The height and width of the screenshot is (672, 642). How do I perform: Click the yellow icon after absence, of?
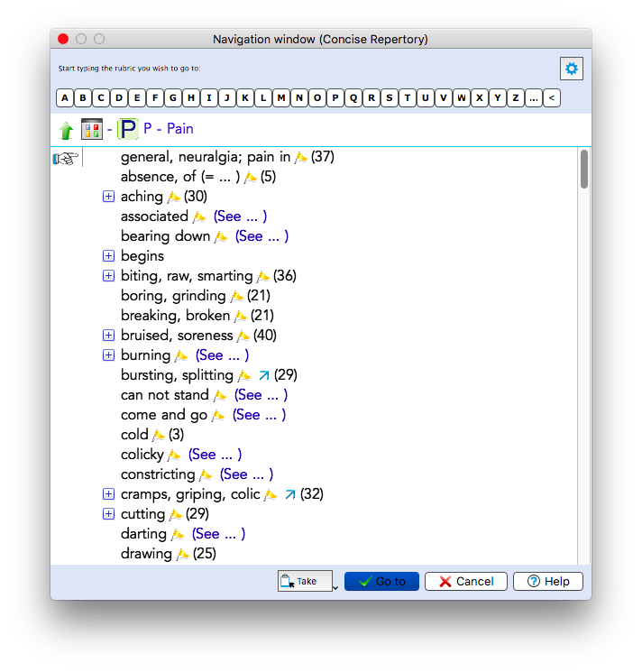[251, 177]
